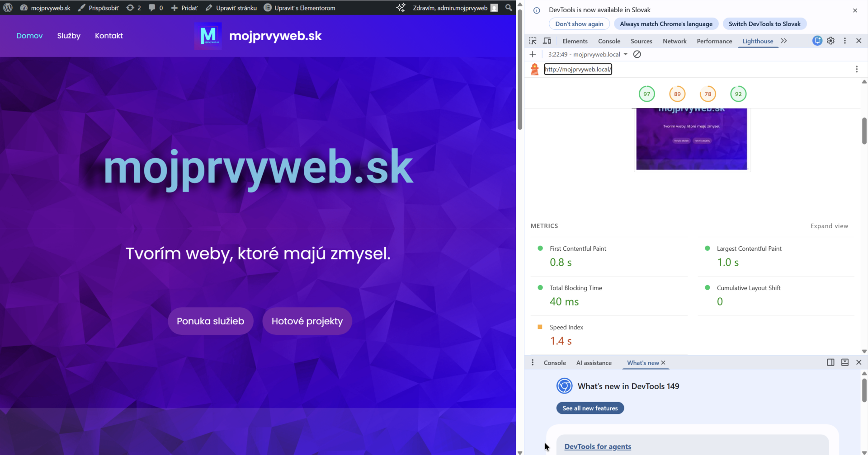Open the Network tab
Screen dimensions: 868x455
675,41
